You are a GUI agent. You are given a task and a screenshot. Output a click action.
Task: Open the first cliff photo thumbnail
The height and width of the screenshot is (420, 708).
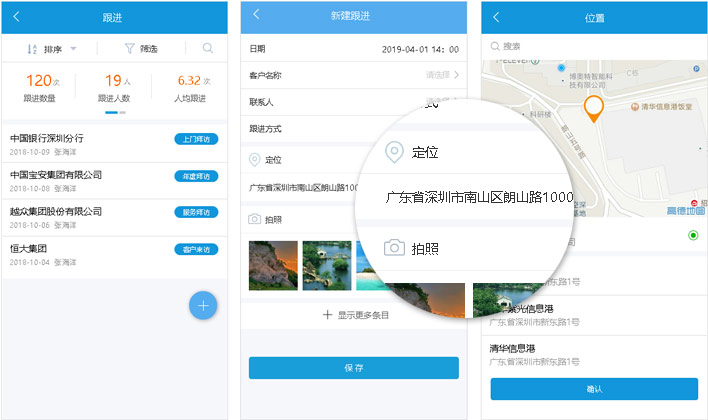(x=272, y=265)
